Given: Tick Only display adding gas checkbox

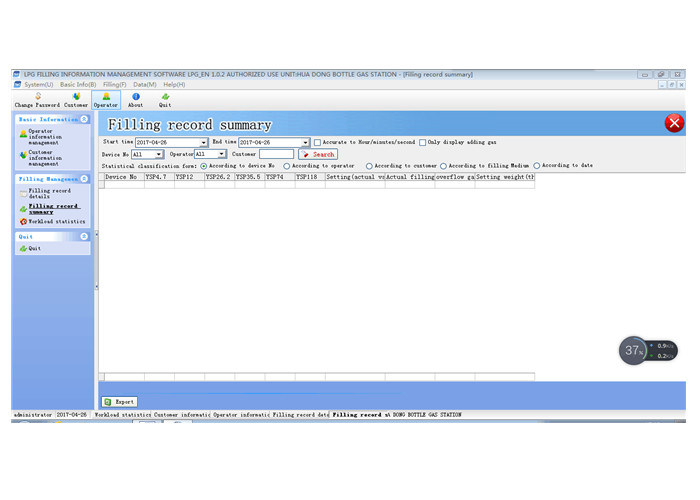Looking at the screenshot, I should [x=423, y=142].
